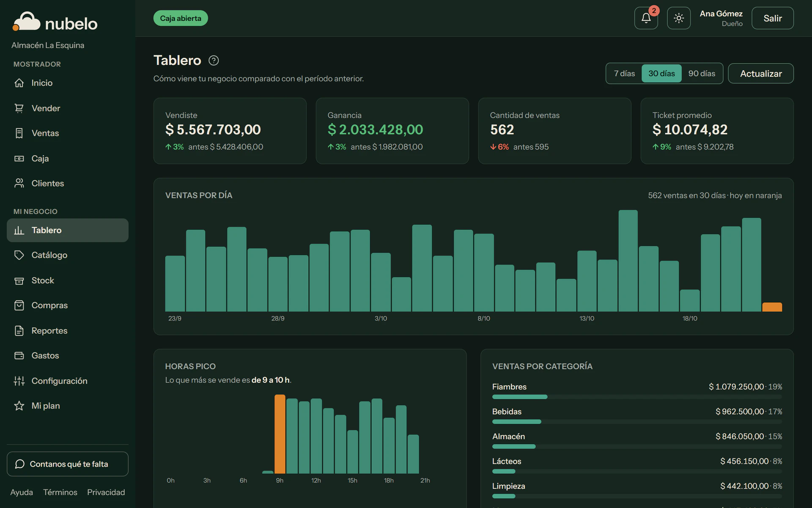Screen dimensions: 812x508
Task: Click the Lácteos category label
Action: (507, 461)
